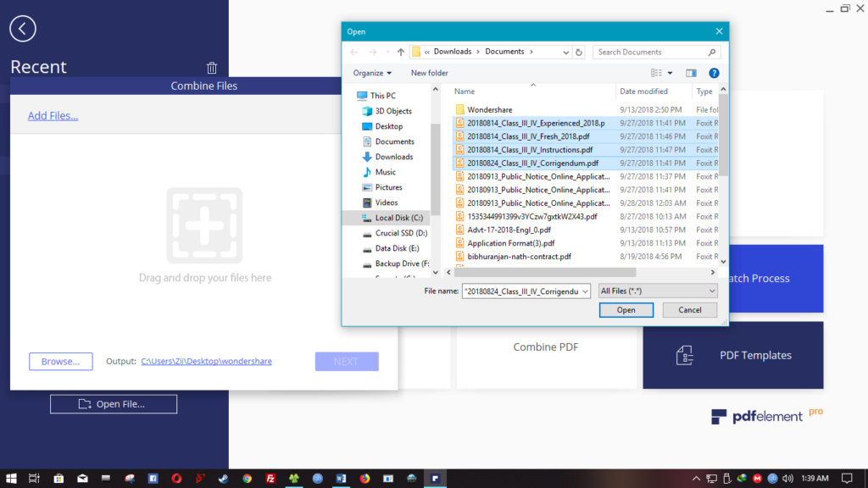Cancel the Open dialog
The height and width of the screenshot is (488, 868).
tap(690, 310)
